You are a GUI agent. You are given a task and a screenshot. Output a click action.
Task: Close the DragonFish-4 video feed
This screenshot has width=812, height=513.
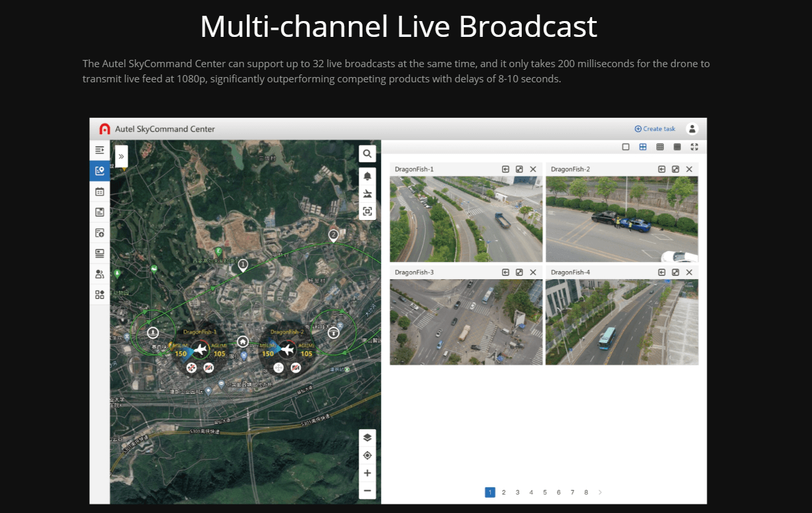coord(689,272)
